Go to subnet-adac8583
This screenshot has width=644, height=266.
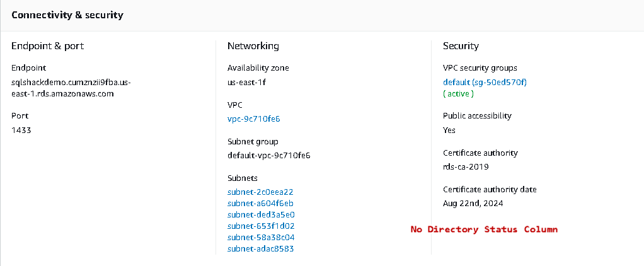click(x=260, y=248)
